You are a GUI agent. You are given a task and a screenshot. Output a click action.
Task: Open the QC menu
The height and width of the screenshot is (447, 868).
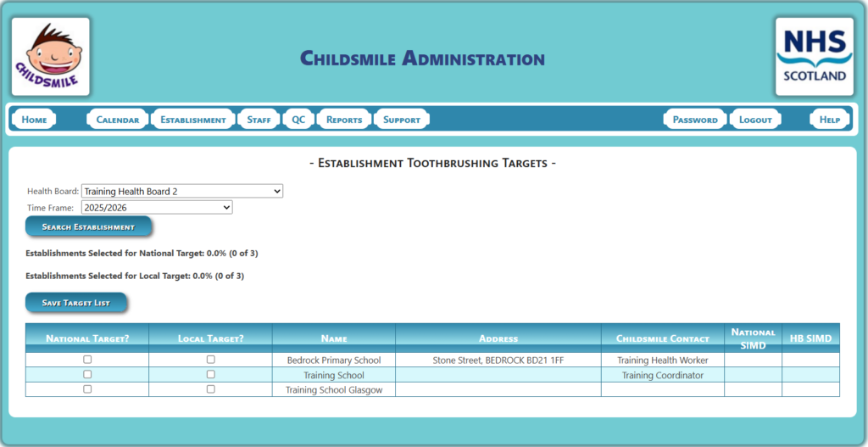pos(298,120)
